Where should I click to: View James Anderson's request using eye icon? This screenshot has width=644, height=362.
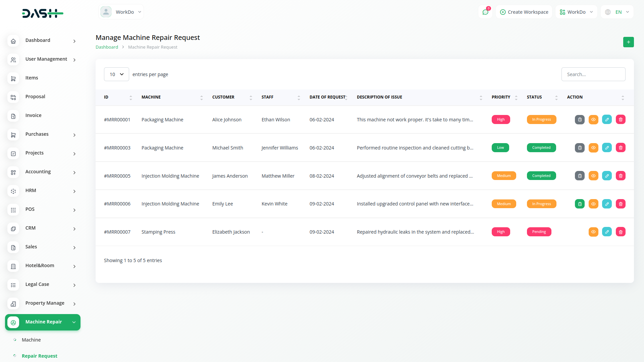click(x=593, y=176)
